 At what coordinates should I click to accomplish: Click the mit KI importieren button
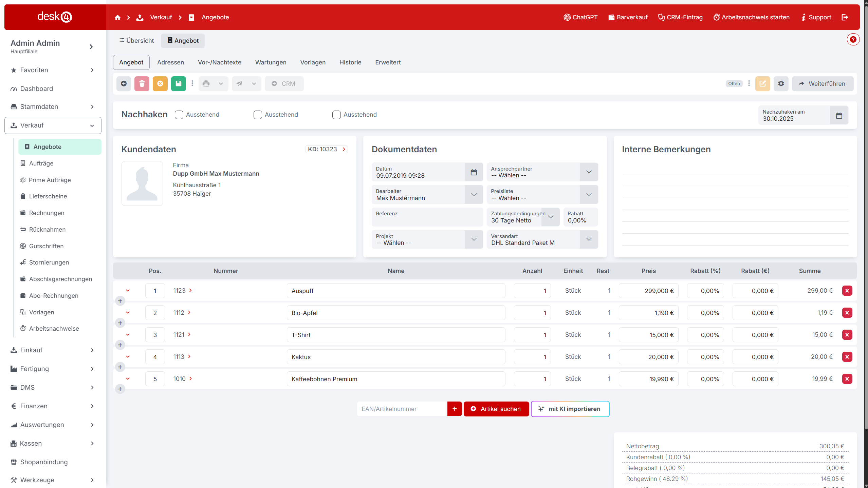click(570, 409)
